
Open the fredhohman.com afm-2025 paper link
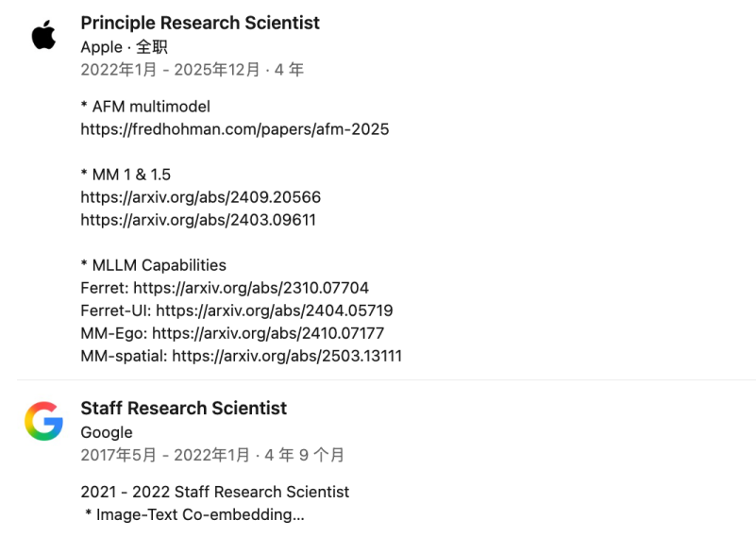[234, 129]
